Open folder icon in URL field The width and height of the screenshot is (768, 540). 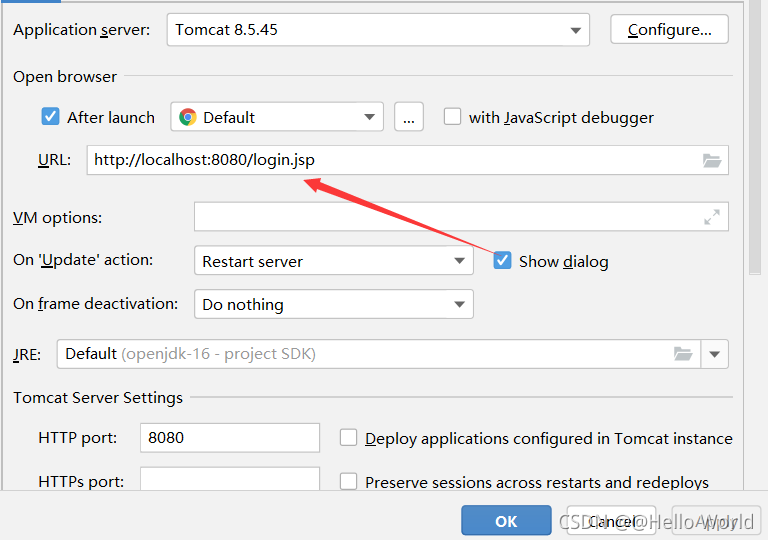coord(712,160)
